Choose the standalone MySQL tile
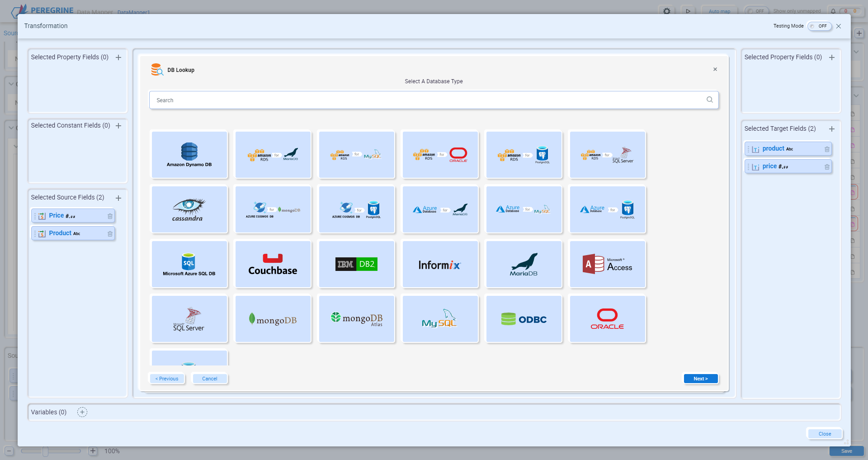 coord(440,319)
